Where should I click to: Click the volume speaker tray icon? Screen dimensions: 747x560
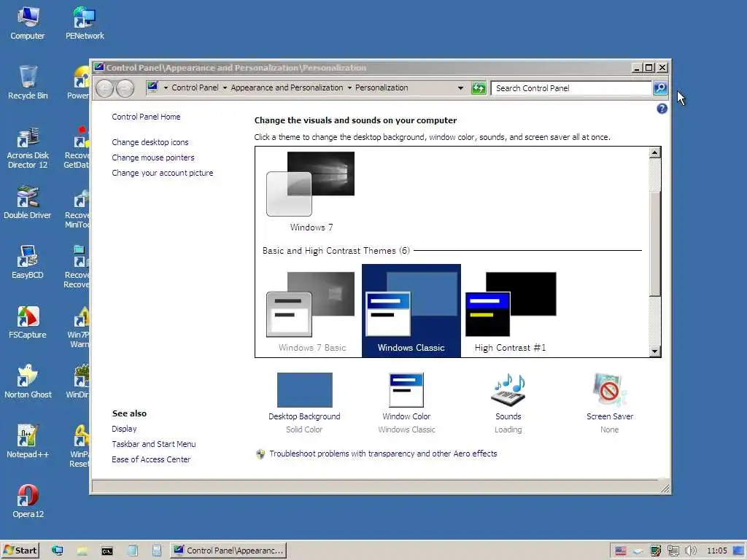690,551
